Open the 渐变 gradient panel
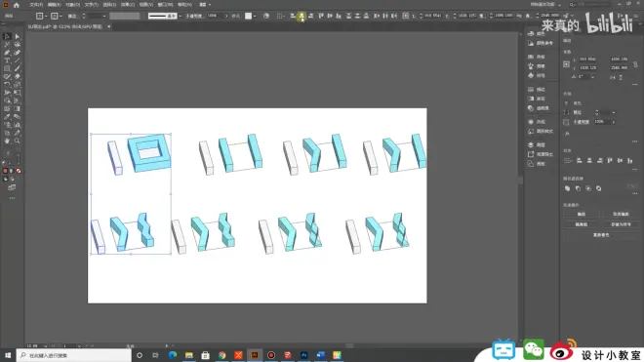The height and width of the screenshot is (362, 644). pyautogui.click(x=537, y=99)
